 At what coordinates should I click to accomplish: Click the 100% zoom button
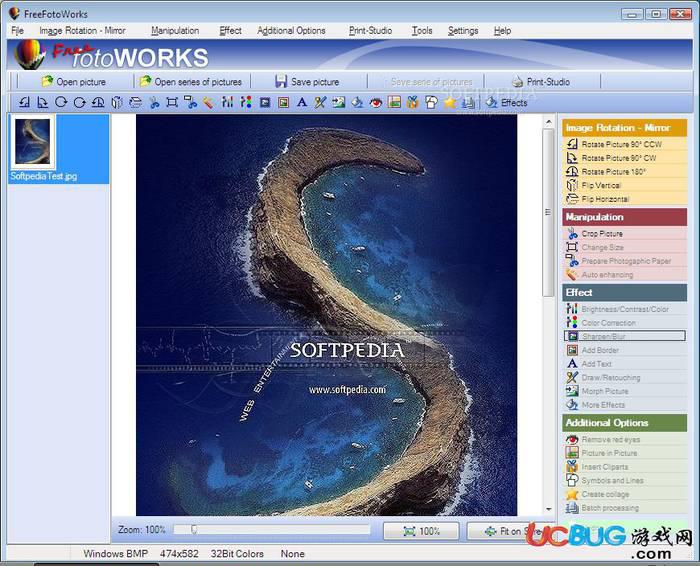point(421,531)
